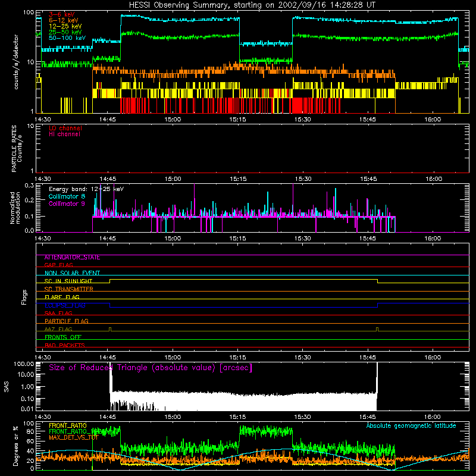Click the SC_IN_SUNLIGHT flag label
Viewport: 476px width, 476px height.
[68, 281]
